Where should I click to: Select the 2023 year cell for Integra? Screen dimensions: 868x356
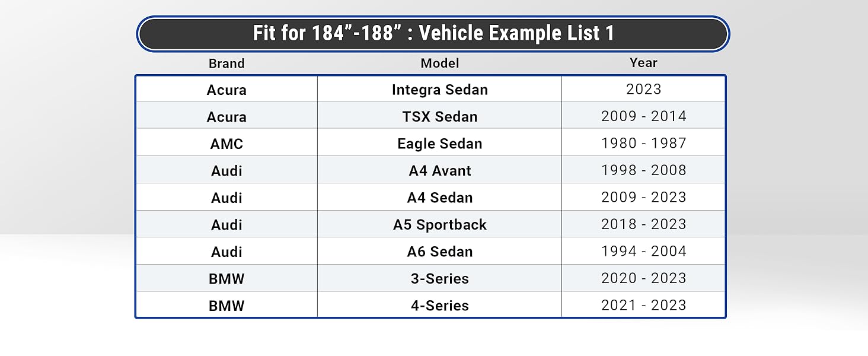click(x=644, y=89)
